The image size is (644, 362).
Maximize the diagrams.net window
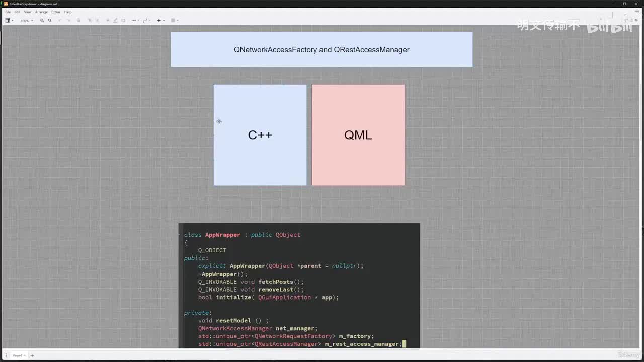coord(625,4)
